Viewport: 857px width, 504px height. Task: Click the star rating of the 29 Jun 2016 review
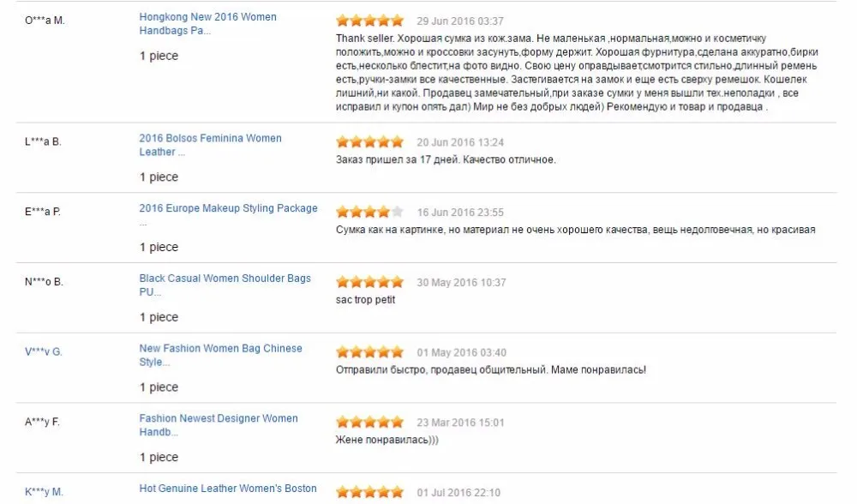pos(370,21)
